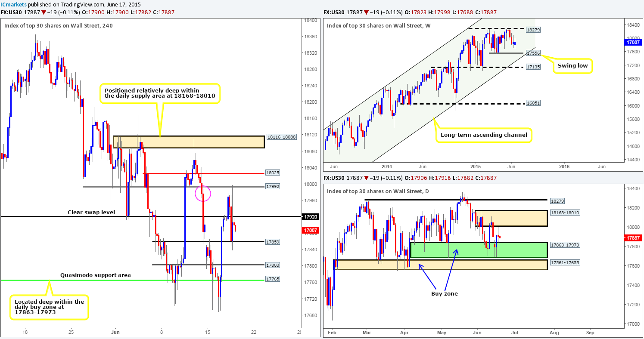Click the 17135 level label on weekly chart
Image resolution: width=644 pixels, height=339 pixels.
(533, 67)
